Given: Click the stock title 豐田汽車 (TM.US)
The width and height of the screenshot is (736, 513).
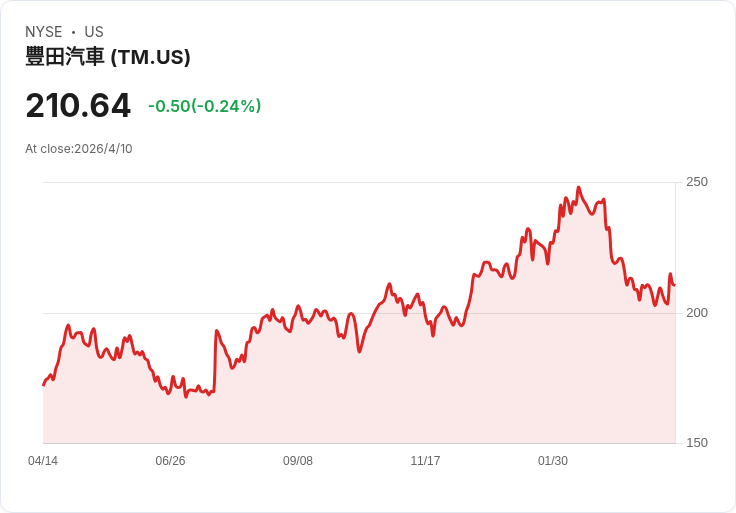Looking at the screenshot, I should [x=107, y=57].
